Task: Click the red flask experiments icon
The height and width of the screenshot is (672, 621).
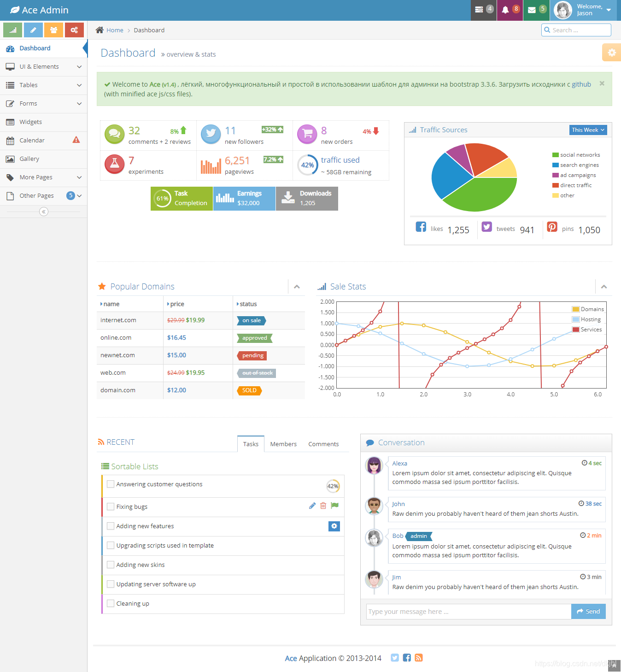Action: 115,164
